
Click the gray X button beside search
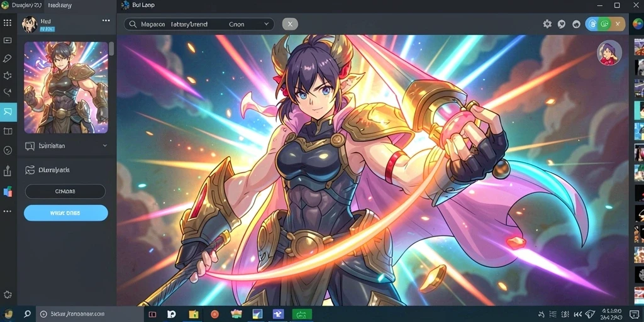tap(290, 25)
